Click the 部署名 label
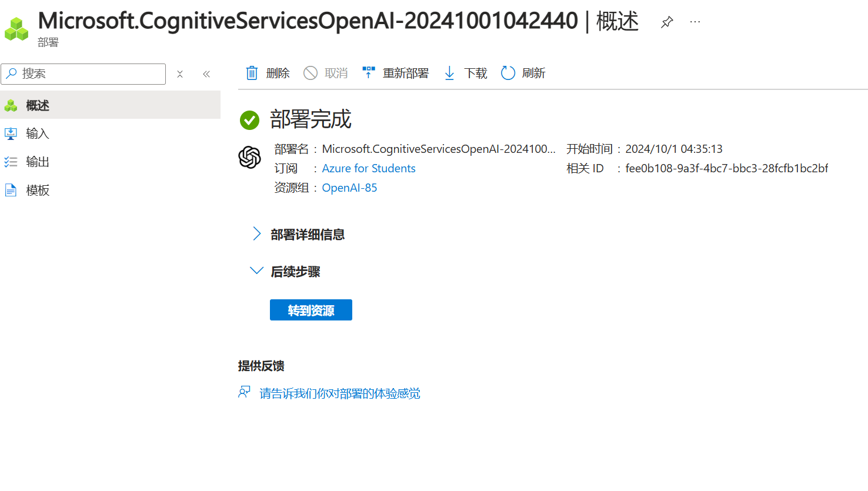The height and width of the screenshot is (491, 868). (291, 149)
